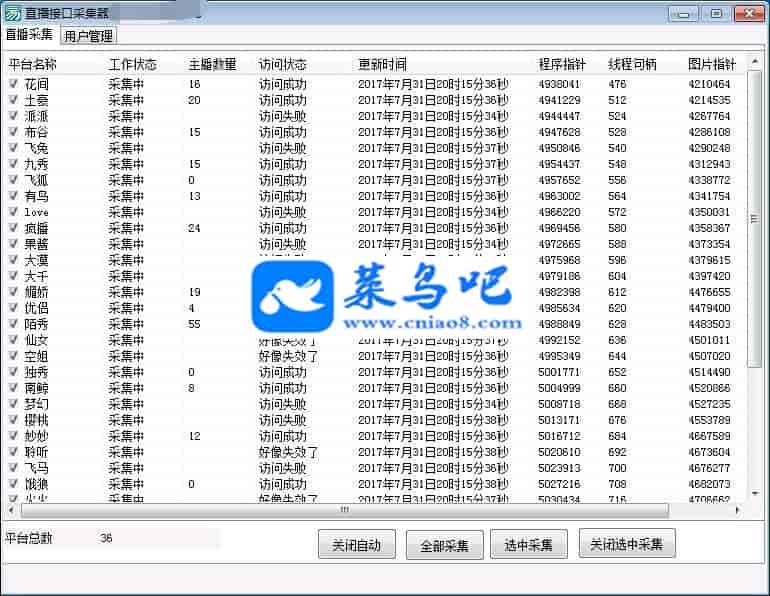770x596 pixels.
Task: Select the 独秀 platform name
Action: point(36,372)
